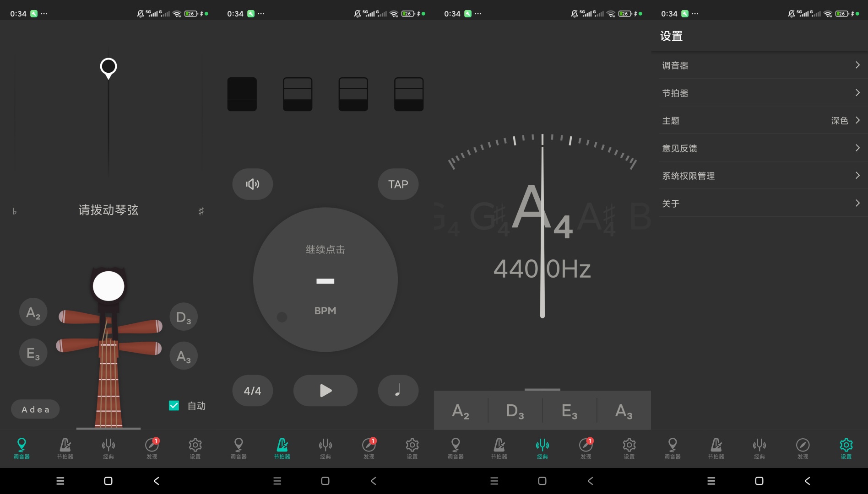Viewport: 868px width, 494px height.
Task: Open 发现 tab in first screen's bottom bar
Action: (x=152, y=448)
